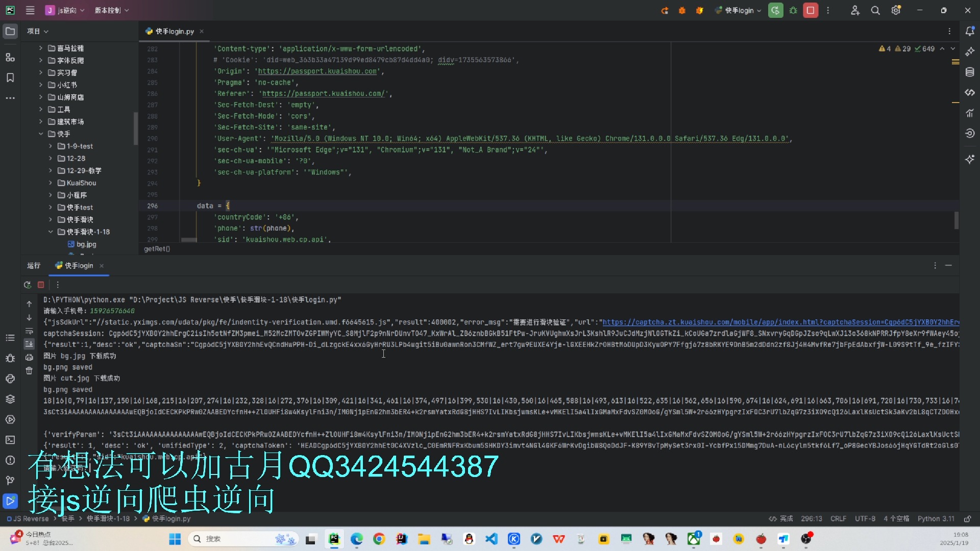Open the Search Everywhere magnifier
Viewport: 980px width, 551px height.
[x=875, y=10]
